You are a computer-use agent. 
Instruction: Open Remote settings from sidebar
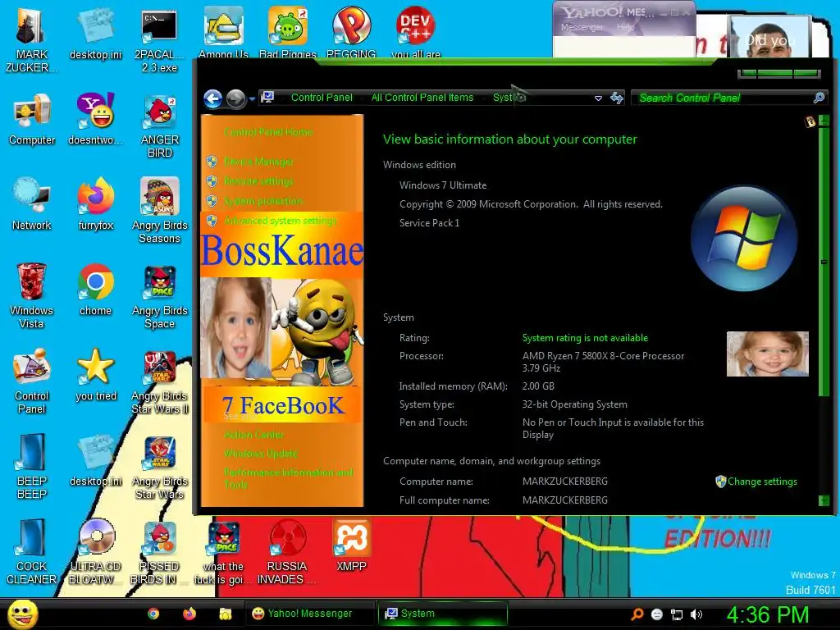258,181
